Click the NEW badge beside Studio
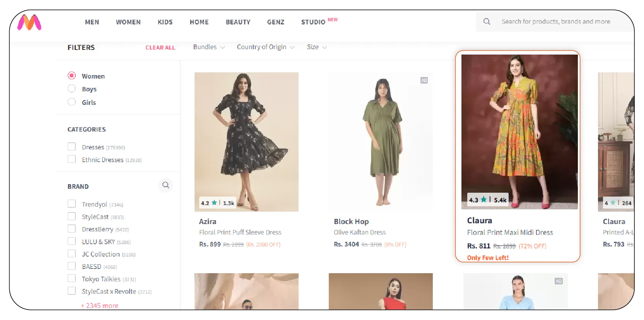The image size is (644, 320). (x=332, y=20)
